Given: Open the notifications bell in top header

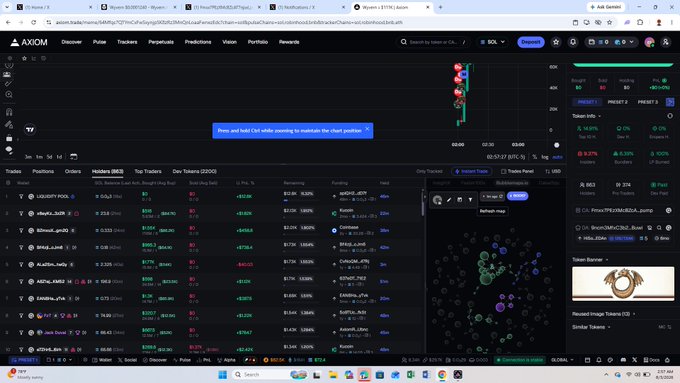Looking at the screenshot, I should coord(573,42).
